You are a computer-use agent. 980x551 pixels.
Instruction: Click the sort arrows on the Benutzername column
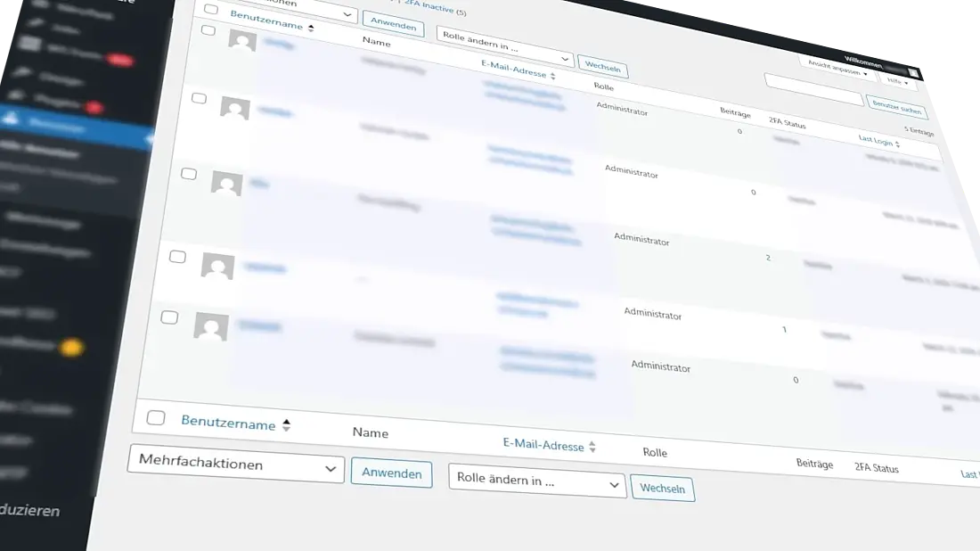point(309,25)
